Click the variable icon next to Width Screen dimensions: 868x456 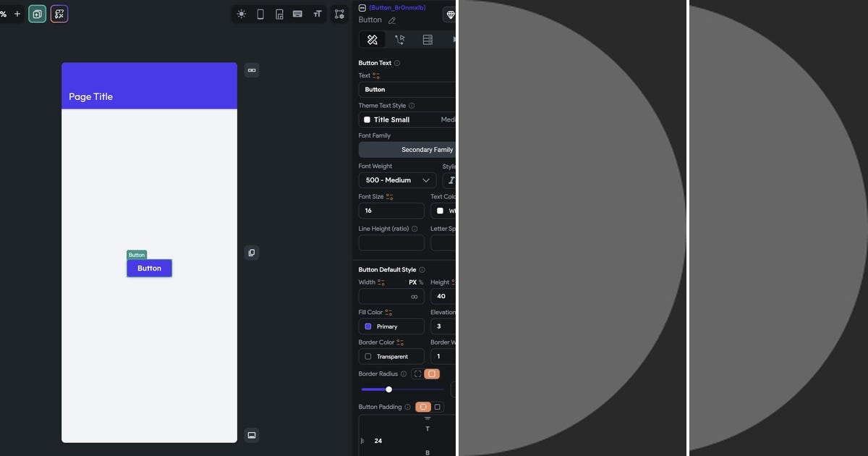(x=381, y=282)
